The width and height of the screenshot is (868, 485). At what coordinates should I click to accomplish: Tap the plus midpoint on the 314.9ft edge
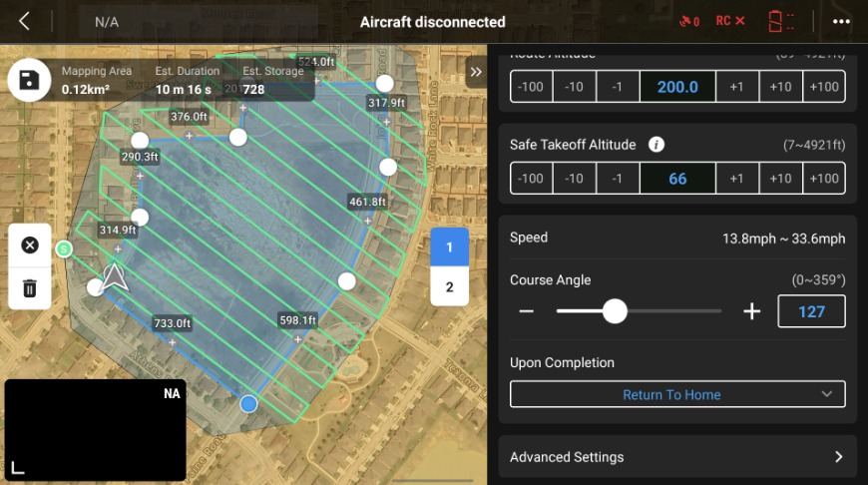point(118,249)
